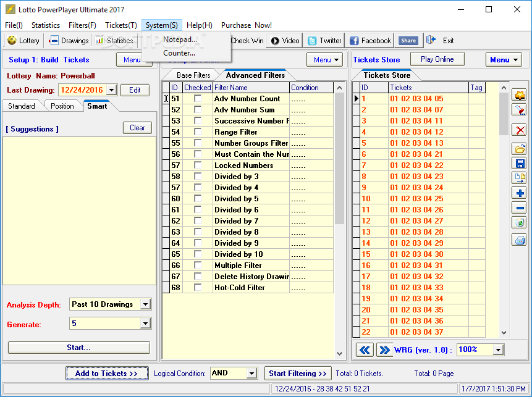
Task: Click the blue floppy disk save icon
Action: [x=520, y=164]
